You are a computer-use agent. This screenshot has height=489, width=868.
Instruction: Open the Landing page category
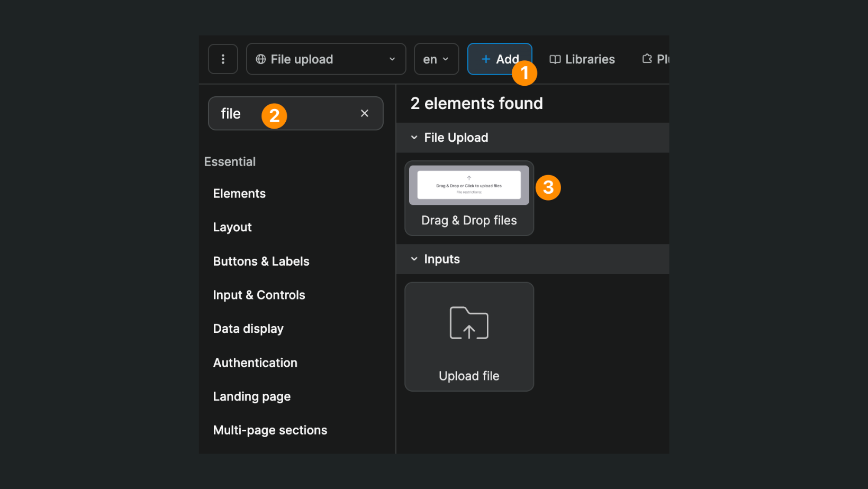[252, 396]
